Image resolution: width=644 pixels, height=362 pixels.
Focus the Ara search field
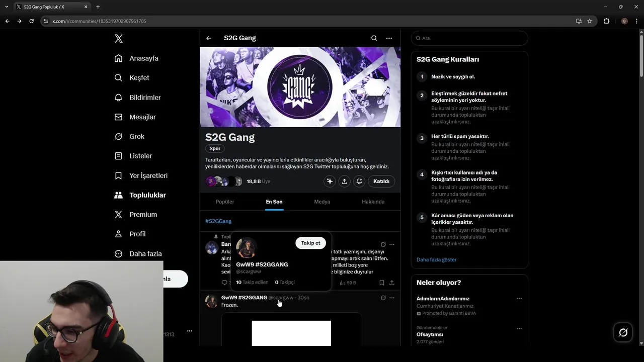469,38
